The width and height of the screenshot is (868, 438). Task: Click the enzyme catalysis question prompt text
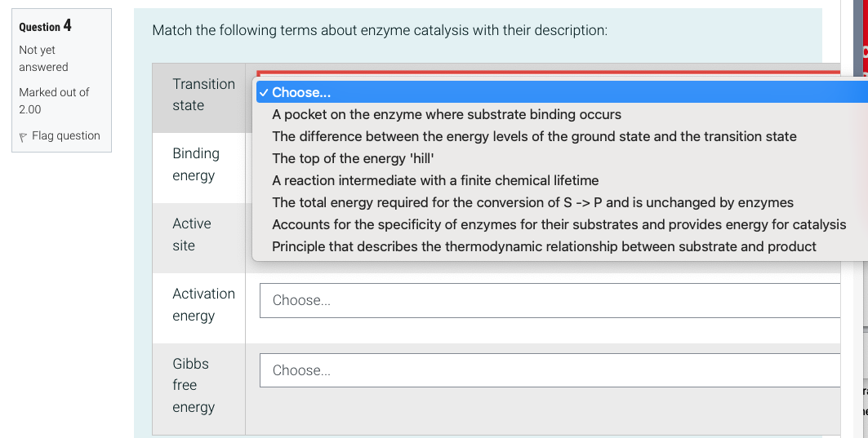380,31
